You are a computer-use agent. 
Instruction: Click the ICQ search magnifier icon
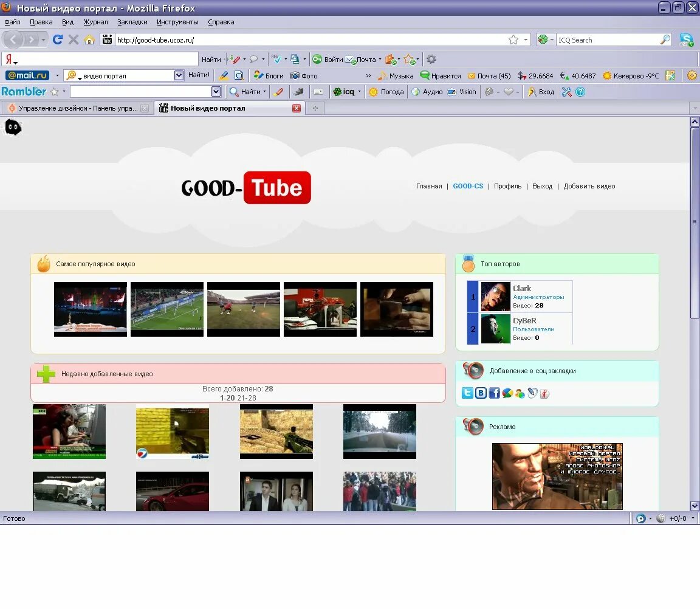[x=665, y=40]
